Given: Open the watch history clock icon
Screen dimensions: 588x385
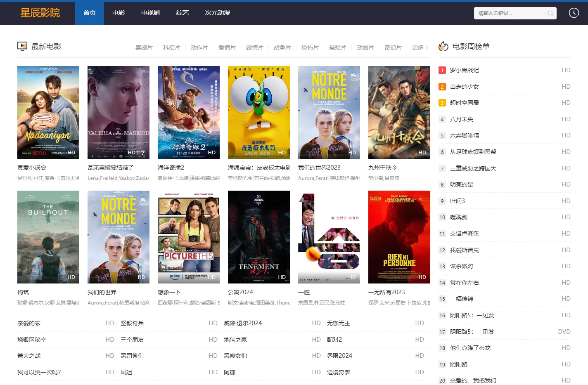Looking at the screenshot, I should point(574,13).
